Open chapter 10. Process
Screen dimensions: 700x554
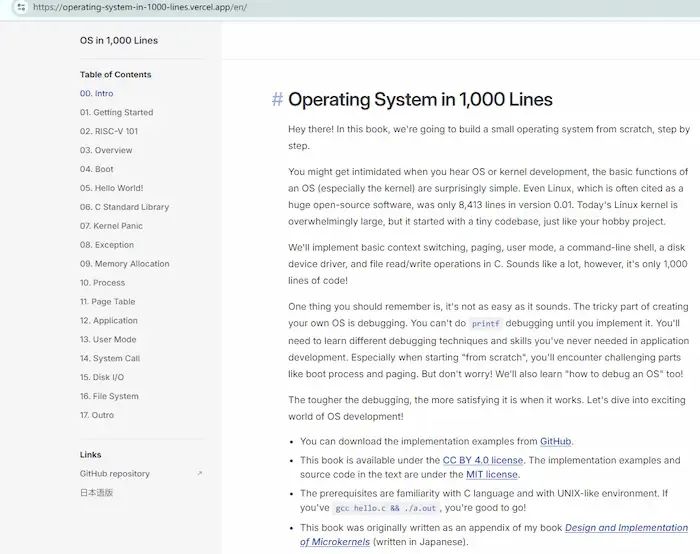click(x=102, y=283)
